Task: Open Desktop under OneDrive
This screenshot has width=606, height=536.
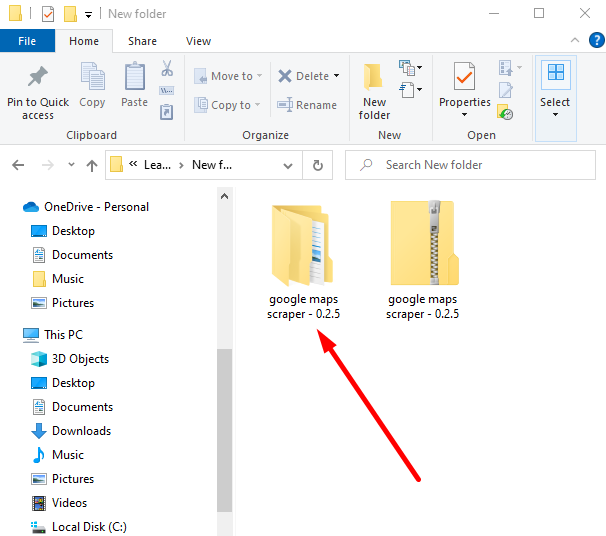Action: (63, 231)
